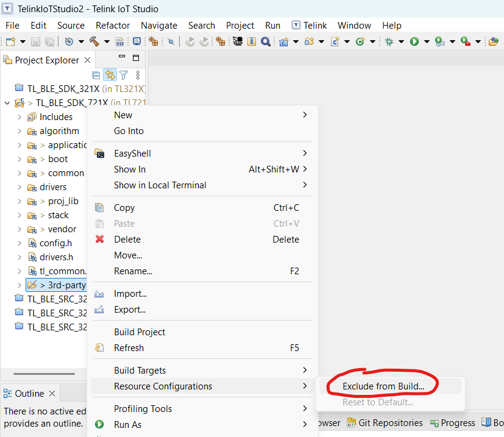The height and width of the screenshot is (437, 504).
Task: Click the Build hammer icon in toolbar
Action: pyautogui.click(x=94, y=41)
